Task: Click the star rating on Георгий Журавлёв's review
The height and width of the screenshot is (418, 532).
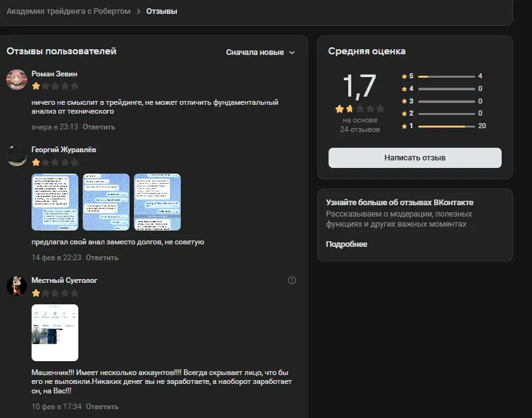Action: pyautogui.click(x=55, y=162)
